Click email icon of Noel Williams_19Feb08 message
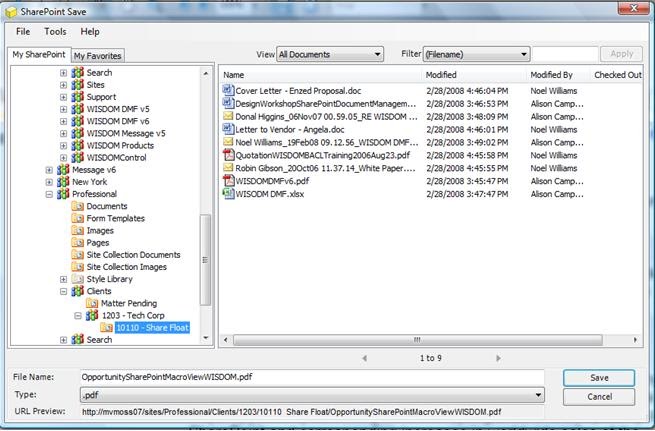The width and height of the screenshot is (655, 431). (228, 142)
